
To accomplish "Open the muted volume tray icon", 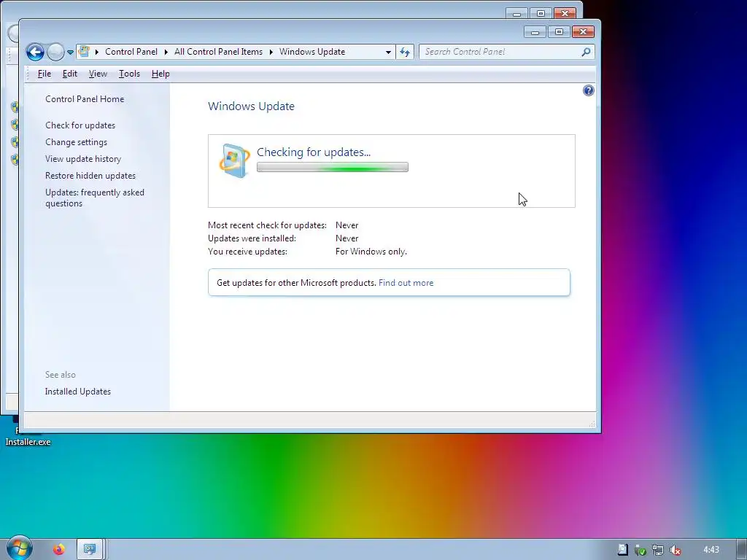I will coord(675,550).
